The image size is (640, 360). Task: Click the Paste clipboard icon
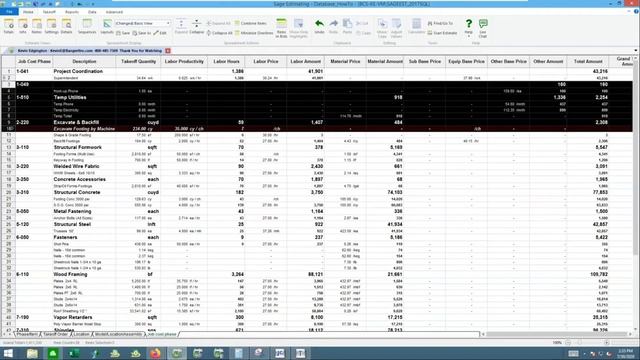point(347,26)
